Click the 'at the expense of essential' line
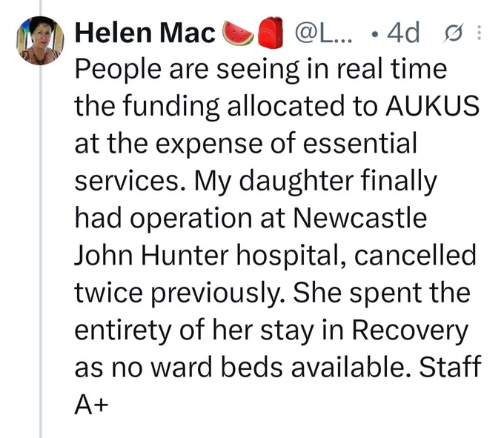Viewport: 504px width, 438px height. click(x=246, y=144)
